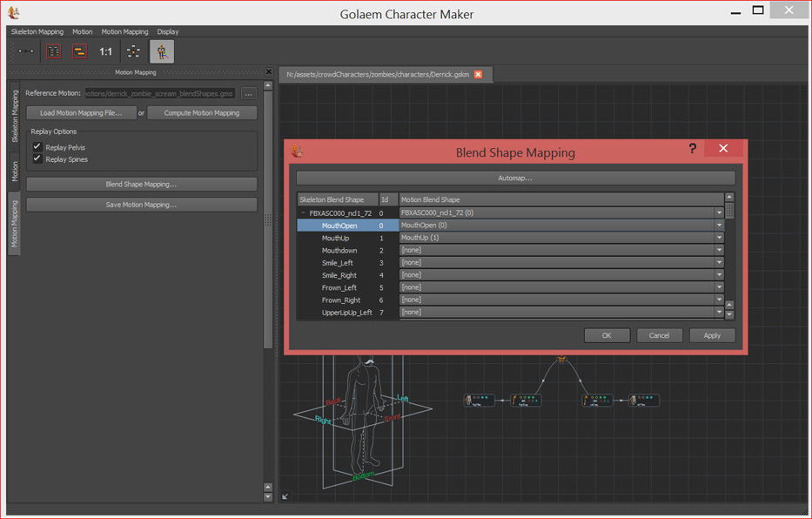Image resolution: width=812 pixels, height=519 pixels.
Task: Browse for Reference Motion with ... button
Action: point(249,94)
